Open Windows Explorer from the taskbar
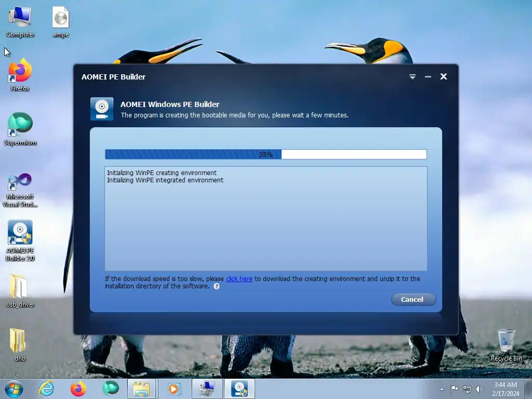Viewport: 532px width, 399px height. (141, 389)
